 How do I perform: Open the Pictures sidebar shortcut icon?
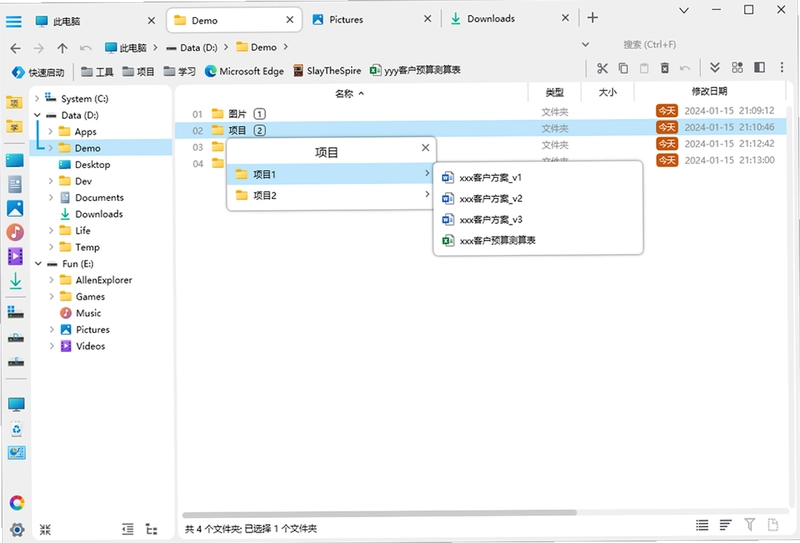tap(15, 208)
